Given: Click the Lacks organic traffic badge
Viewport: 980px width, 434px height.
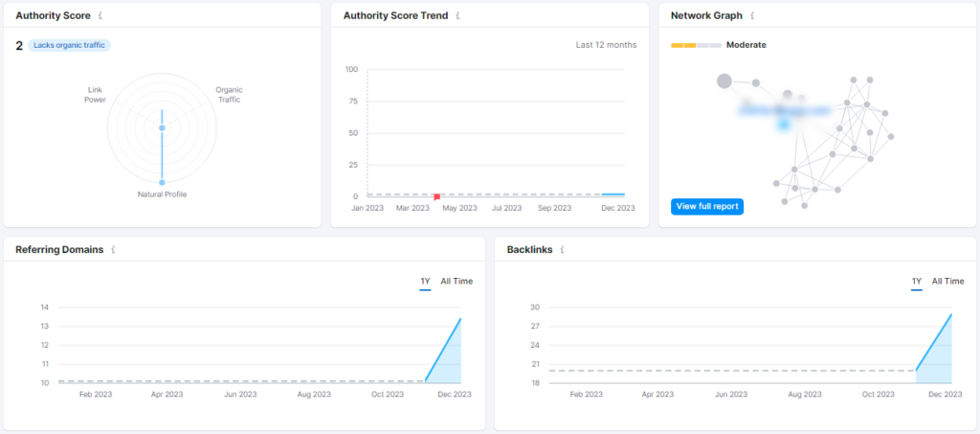Looking at the screenshot, I should (69, 45).
